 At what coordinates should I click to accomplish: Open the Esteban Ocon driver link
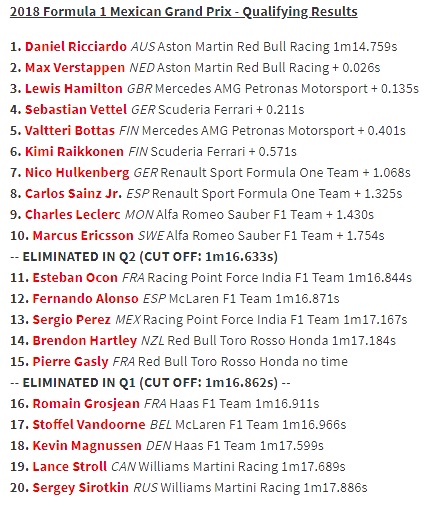click(75, 277)
